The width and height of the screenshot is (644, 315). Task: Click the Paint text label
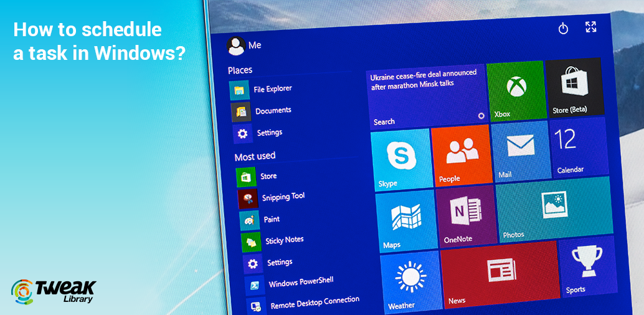(272, 219)
